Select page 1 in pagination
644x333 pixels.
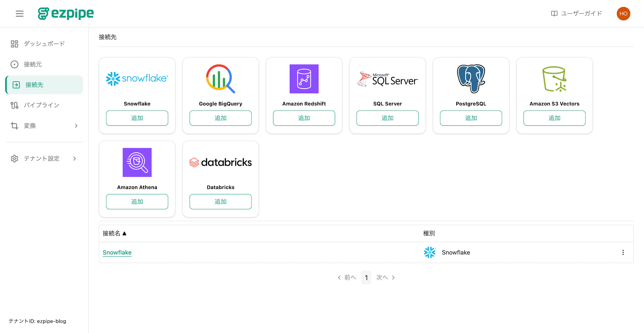(366, 278)
